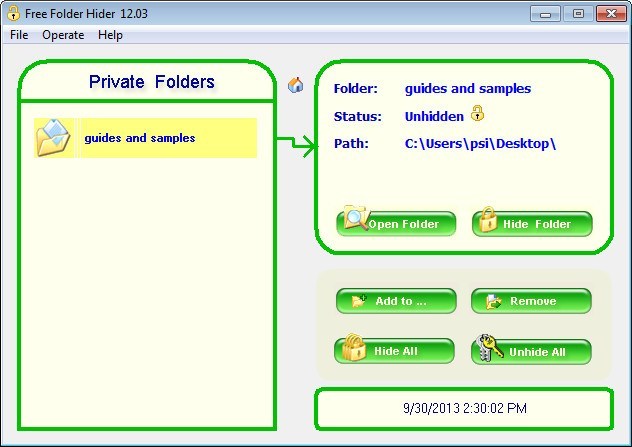Click the path C:\Users\psi\Desktop\
632x447 pixels.
click(x=480, y=143)
